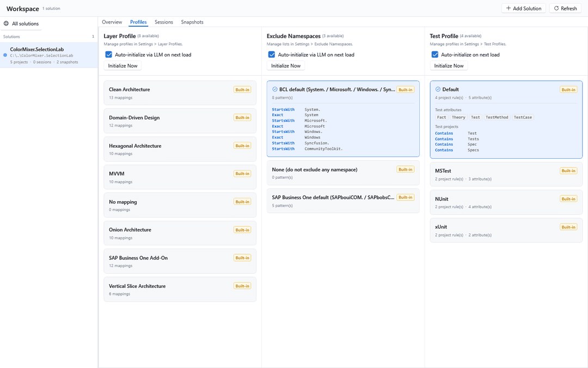
Task: Click the circular arrow Refresh icon
Action: point(556,8)
